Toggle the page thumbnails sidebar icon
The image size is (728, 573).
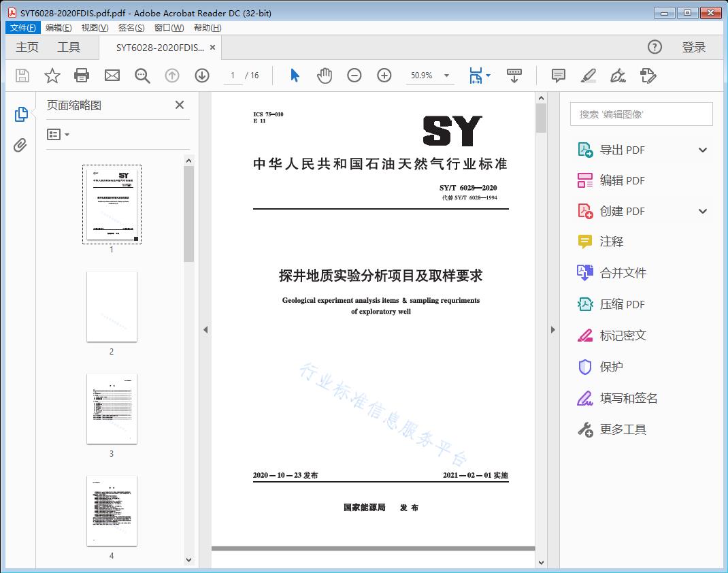click(x=20, y=114)
